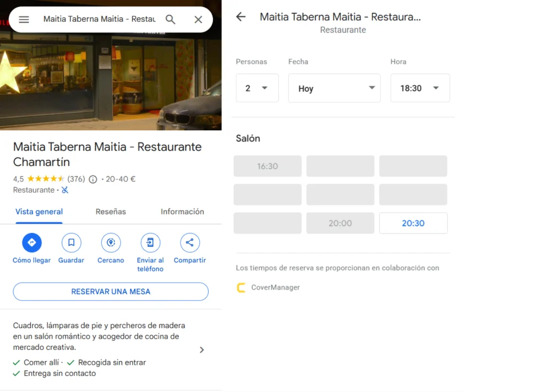Click the magnifying glass search icon

pos(170,20)
